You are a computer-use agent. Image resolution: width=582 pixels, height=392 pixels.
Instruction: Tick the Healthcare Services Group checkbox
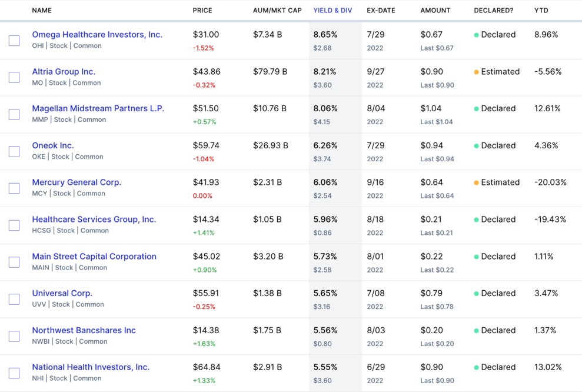pos(14,225)
